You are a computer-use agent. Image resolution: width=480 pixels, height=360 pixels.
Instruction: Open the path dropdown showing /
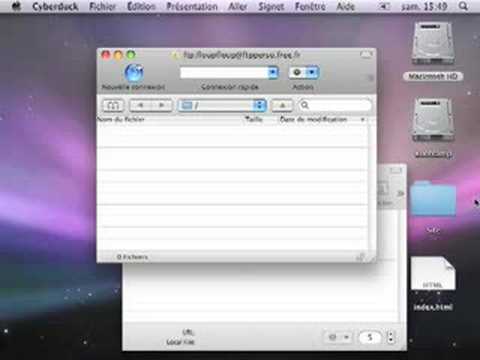222,106
